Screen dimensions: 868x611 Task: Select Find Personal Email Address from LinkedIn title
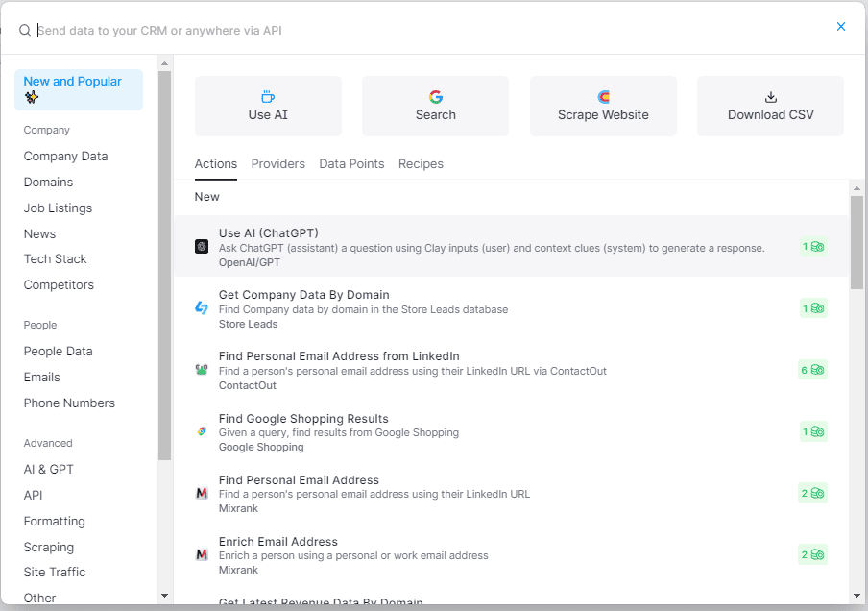pos(339,356)
